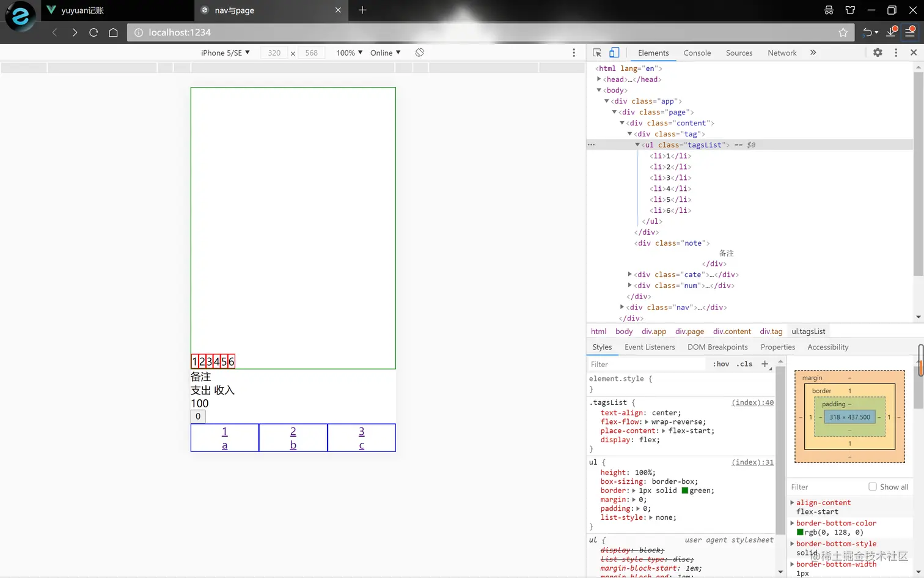This screenshot has width=924, height=578.
Task: Show more DevTools panels chevron
Action: (x=813, y=53)
